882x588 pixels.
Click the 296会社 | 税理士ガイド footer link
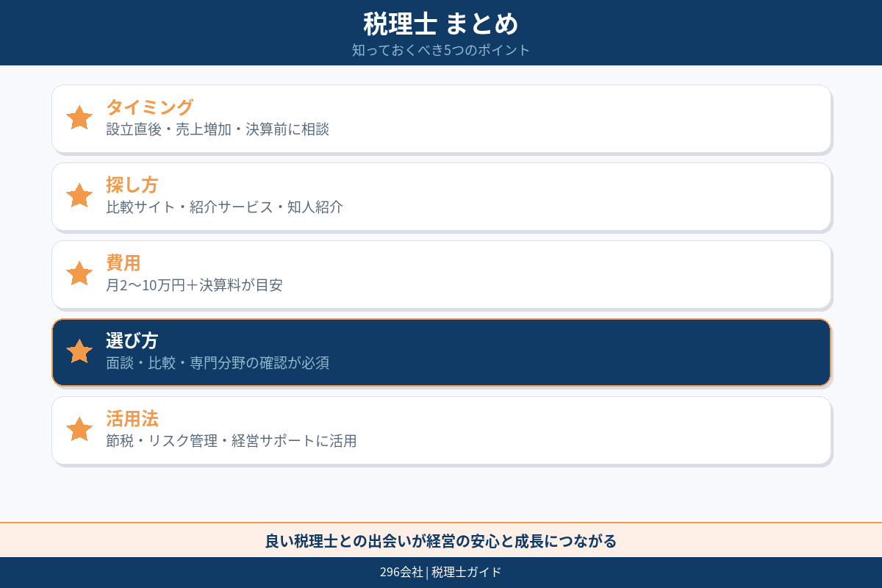441,570
